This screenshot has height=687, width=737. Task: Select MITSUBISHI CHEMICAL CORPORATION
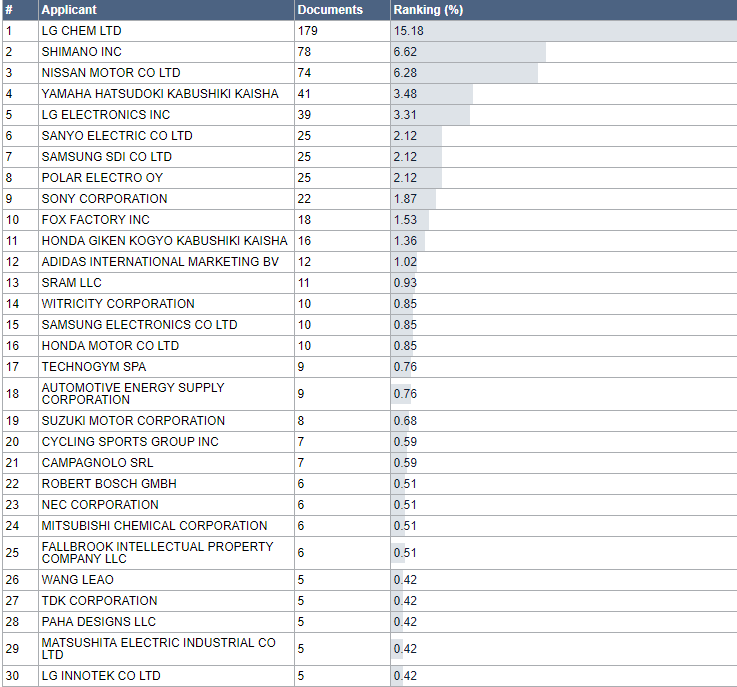155,526
